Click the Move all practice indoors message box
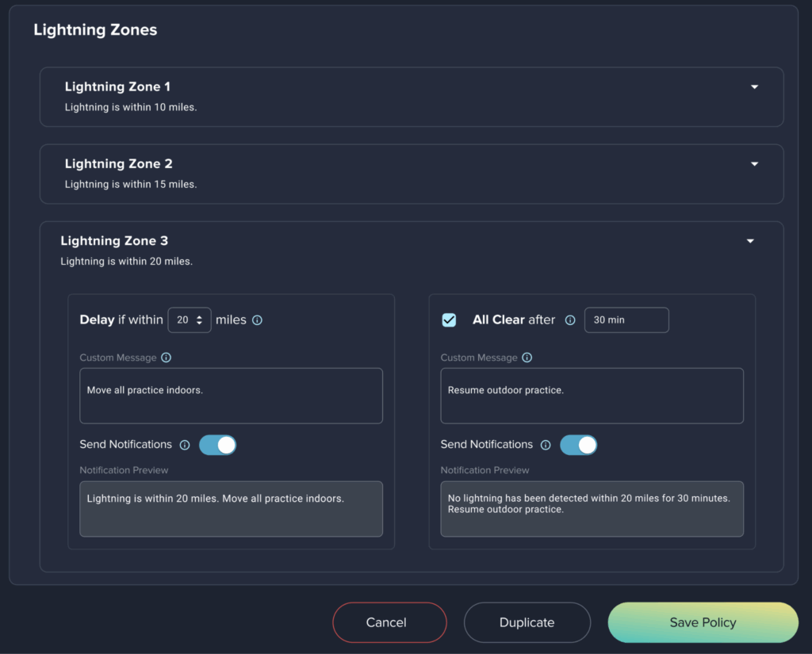The width and height of the screenshot is (812, 654). (231, 396)
